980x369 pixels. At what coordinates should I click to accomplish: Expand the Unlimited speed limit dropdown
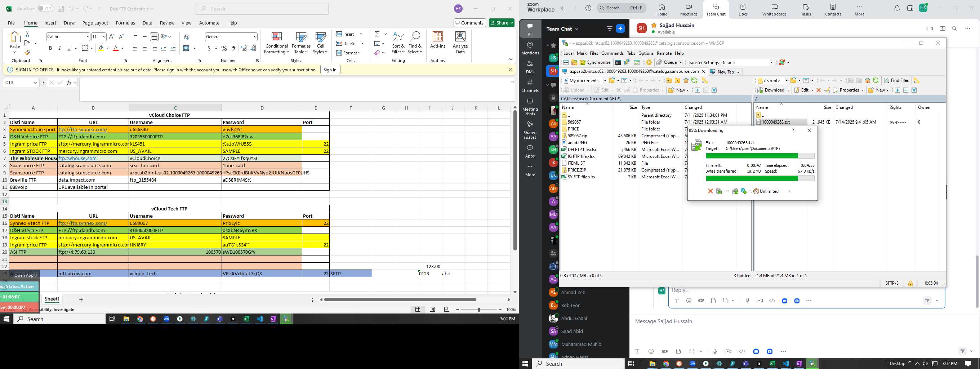[x=789, y=191]
